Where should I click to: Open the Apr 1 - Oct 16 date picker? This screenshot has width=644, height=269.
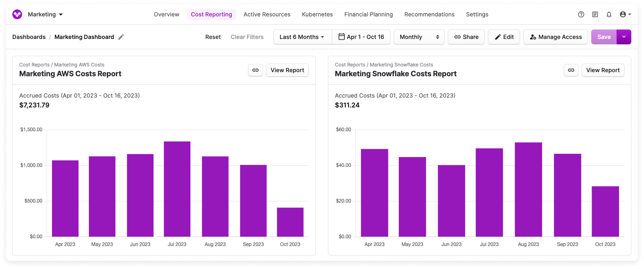coord(361,37)
